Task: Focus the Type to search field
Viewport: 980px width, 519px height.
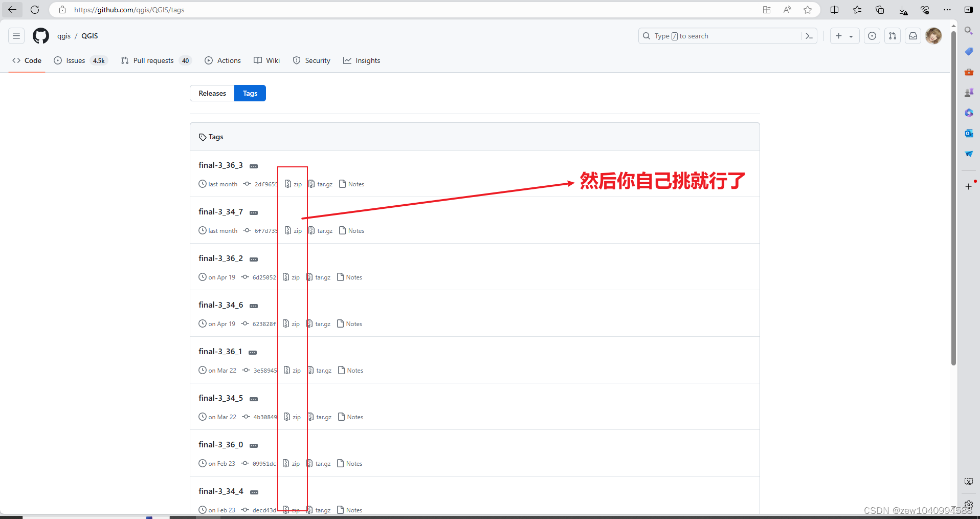Action: [x=720, y=36]
